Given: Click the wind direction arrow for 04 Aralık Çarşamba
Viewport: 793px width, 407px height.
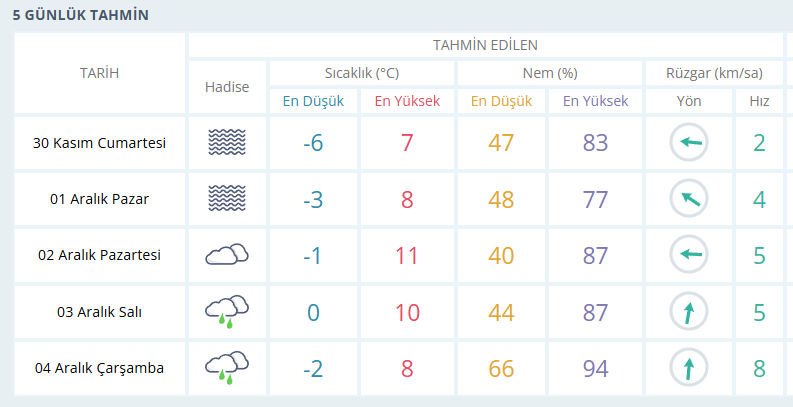Looking at the screenshot, I should click(689, 368).
